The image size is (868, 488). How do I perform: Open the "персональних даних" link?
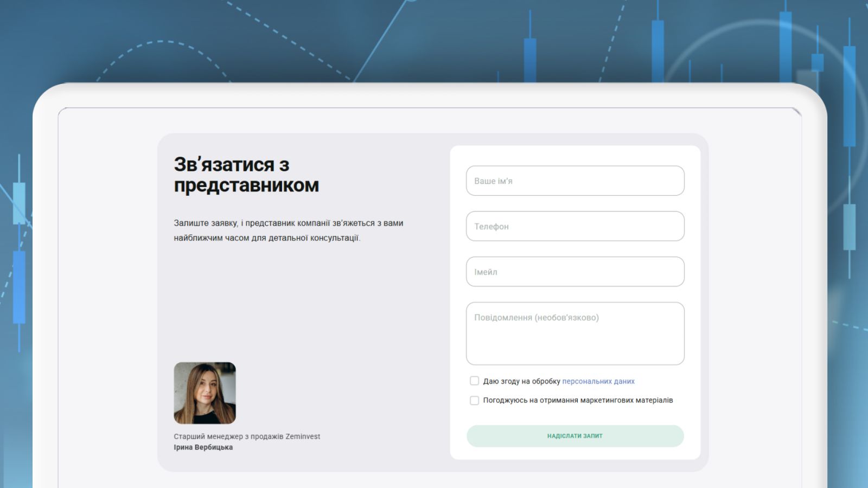point(598,382)
